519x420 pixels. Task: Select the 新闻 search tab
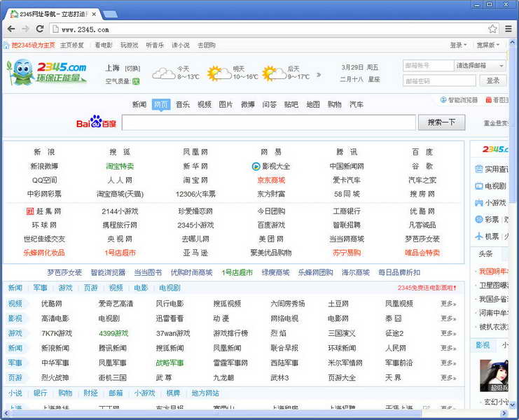[x=139, y=104]
